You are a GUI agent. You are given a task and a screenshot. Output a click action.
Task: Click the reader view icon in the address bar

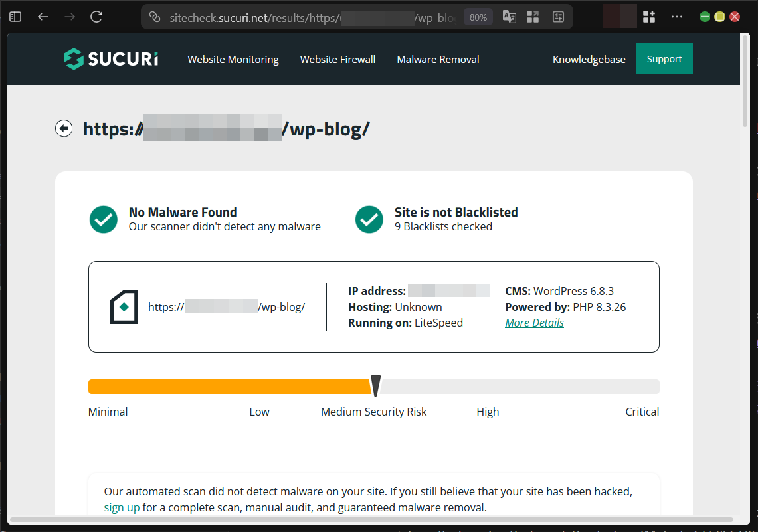pyautogui.click(x=558, y=17)
